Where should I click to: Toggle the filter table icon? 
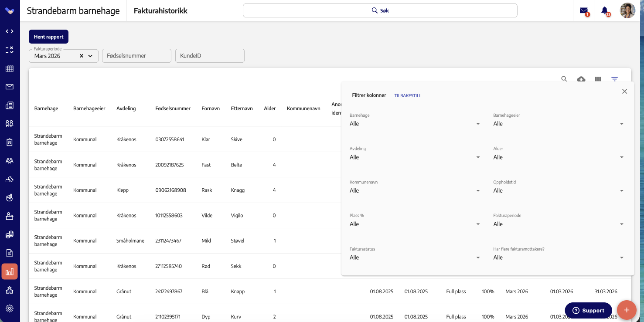614,79
